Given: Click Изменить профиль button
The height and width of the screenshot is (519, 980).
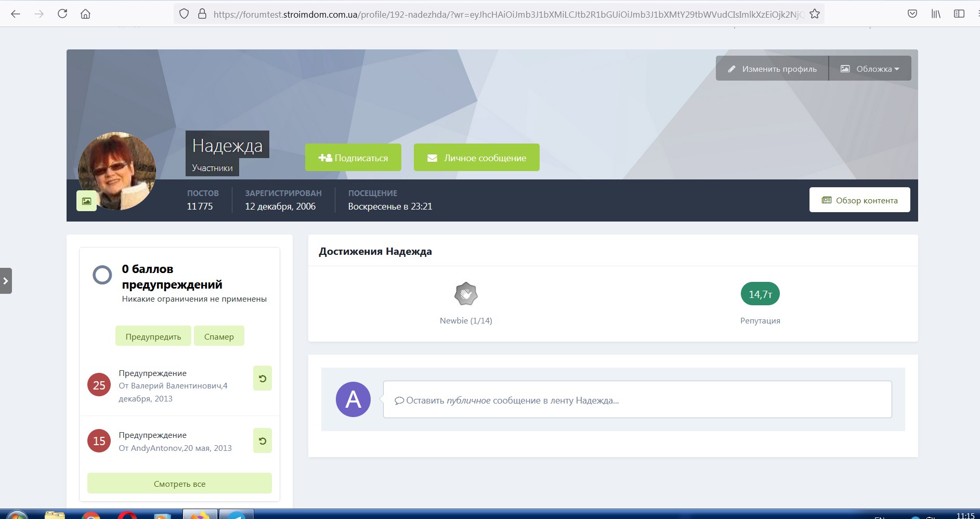Looking at the screenshot, I should (772, 69).
